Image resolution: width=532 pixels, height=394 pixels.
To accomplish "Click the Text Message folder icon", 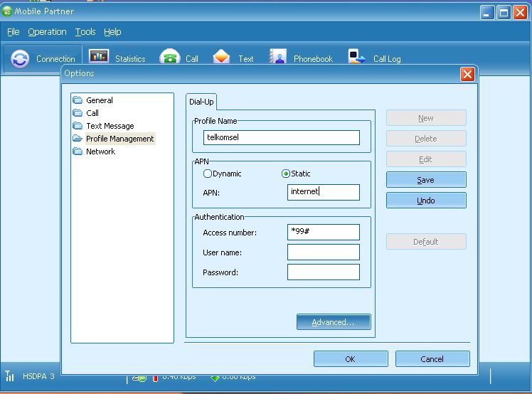I will [78, 126].
